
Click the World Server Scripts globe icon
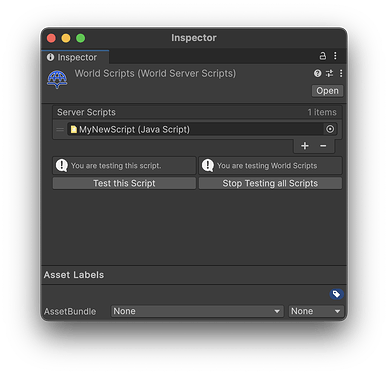coord(57,79)
